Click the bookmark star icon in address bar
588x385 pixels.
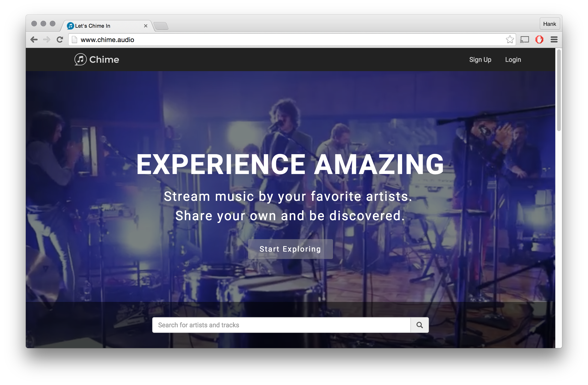510,40
